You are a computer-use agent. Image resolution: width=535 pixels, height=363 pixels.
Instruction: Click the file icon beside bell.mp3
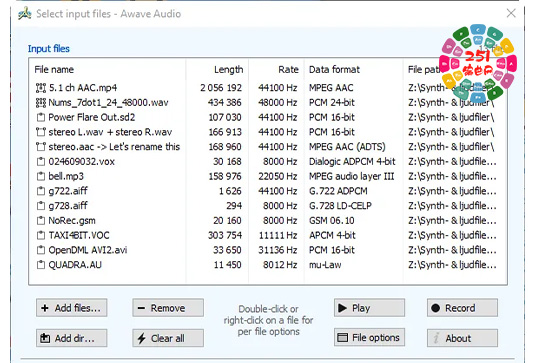[x=41, y=176]
